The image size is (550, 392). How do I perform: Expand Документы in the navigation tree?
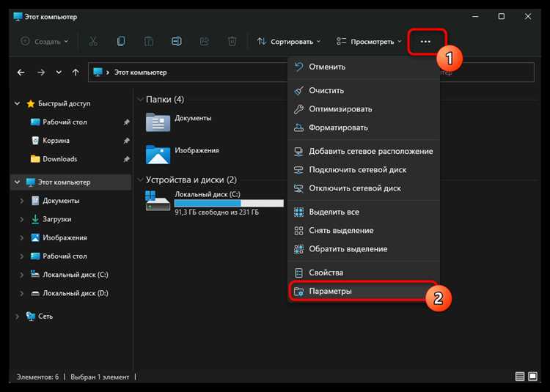point(22,201)
